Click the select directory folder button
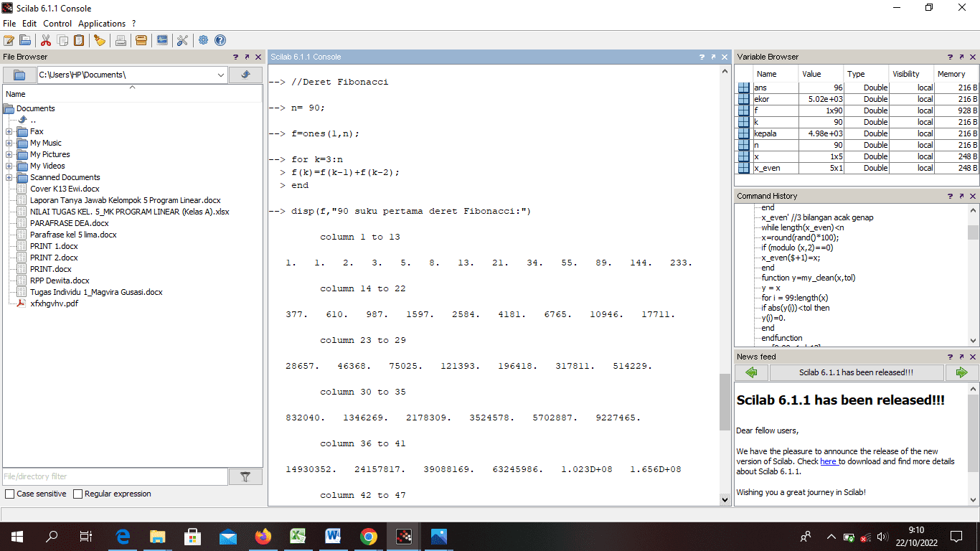 pyautogui.click(x=19, y=75)
